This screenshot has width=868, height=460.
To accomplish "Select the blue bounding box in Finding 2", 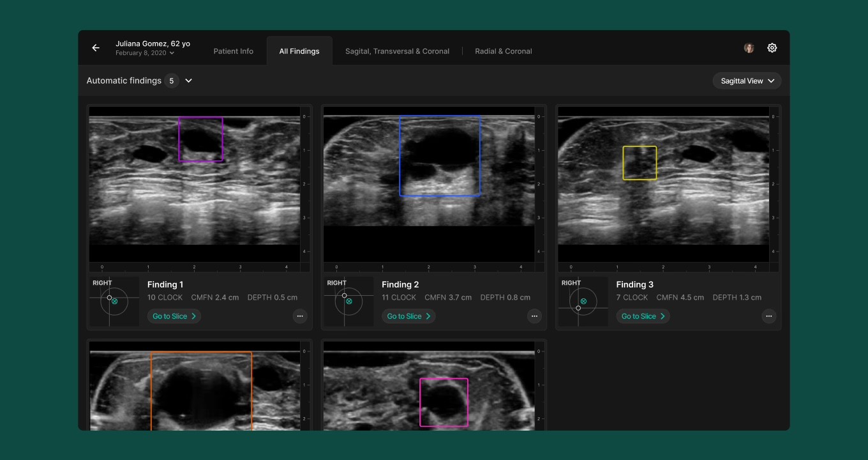I will pos(440,156).
